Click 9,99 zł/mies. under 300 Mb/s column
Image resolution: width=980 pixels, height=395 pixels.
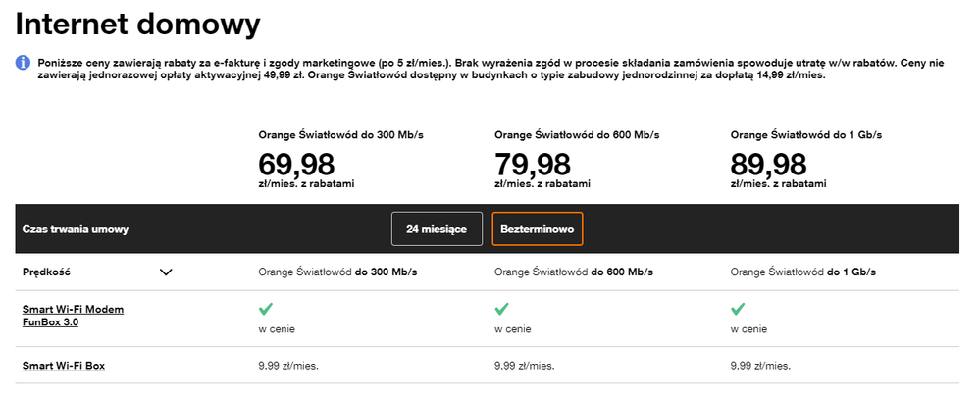tap(289, 366)
